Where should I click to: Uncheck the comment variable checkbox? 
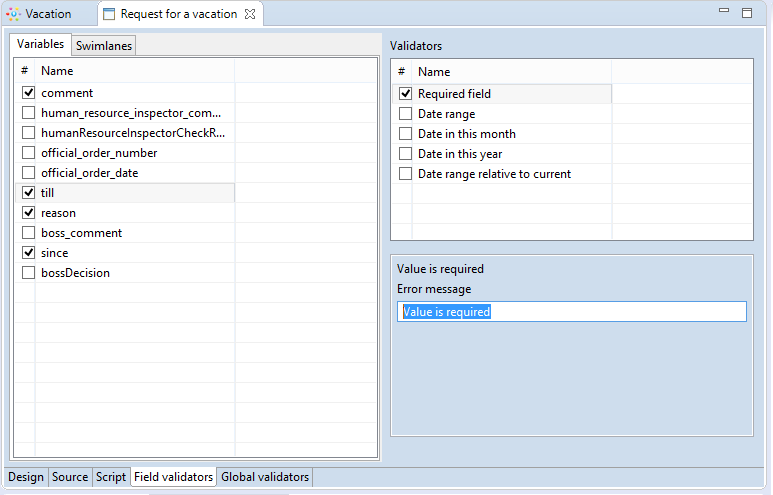click(28, 93)
